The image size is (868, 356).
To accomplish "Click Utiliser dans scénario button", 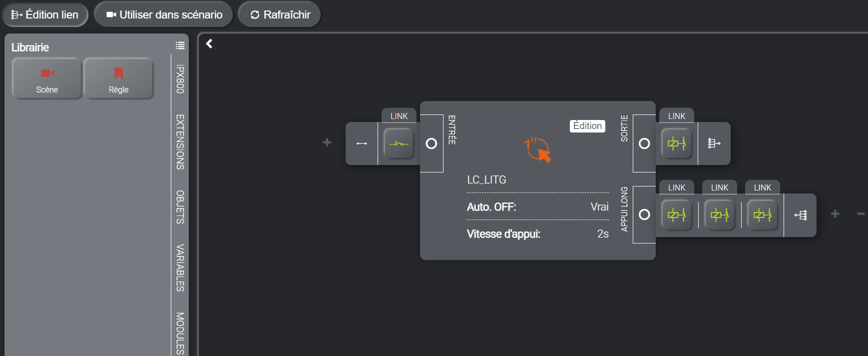I will pyautogui.click(x=164, y=15).
